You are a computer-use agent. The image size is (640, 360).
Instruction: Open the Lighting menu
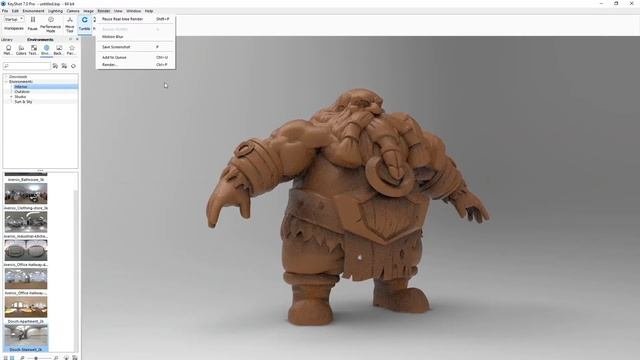56,11
